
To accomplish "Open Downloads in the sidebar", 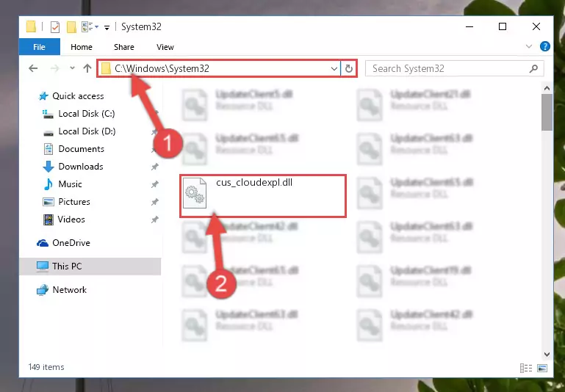I will (x=81, y=167).
